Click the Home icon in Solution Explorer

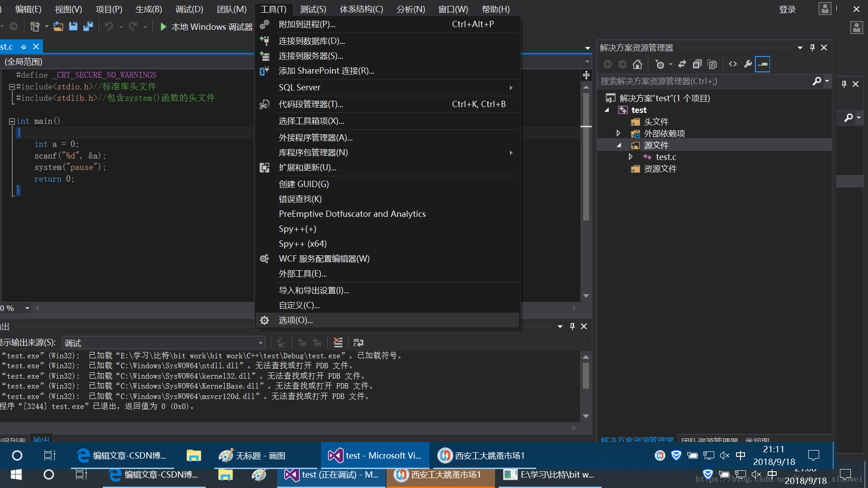pyautogui.click(x=637, y=64)
